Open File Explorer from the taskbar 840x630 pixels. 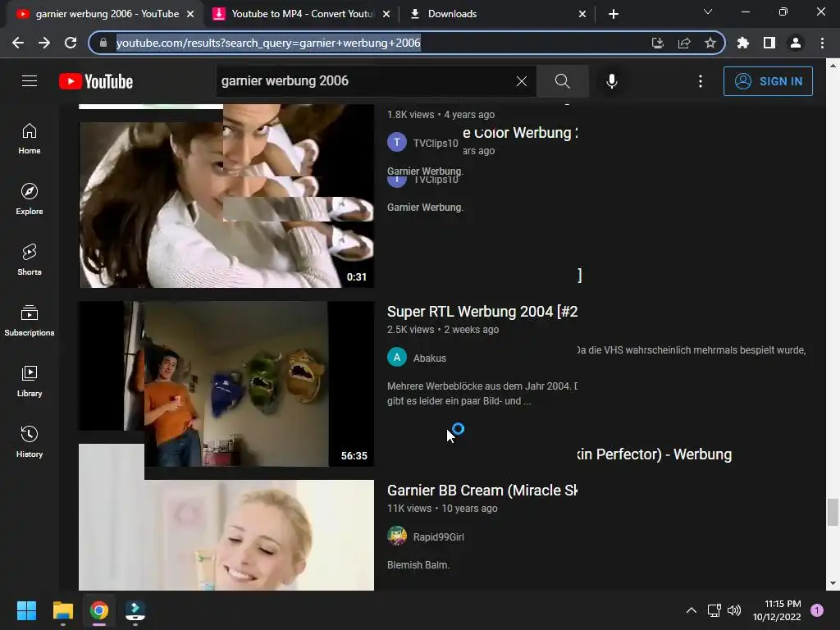(62, 610)
